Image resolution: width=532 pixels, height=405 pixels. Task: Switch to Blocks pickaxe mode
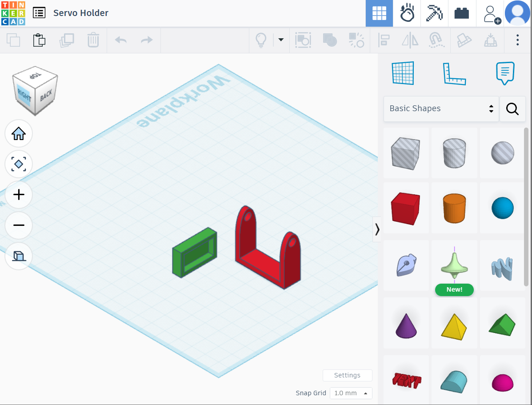pyautogui.click(x=434, y=13)
